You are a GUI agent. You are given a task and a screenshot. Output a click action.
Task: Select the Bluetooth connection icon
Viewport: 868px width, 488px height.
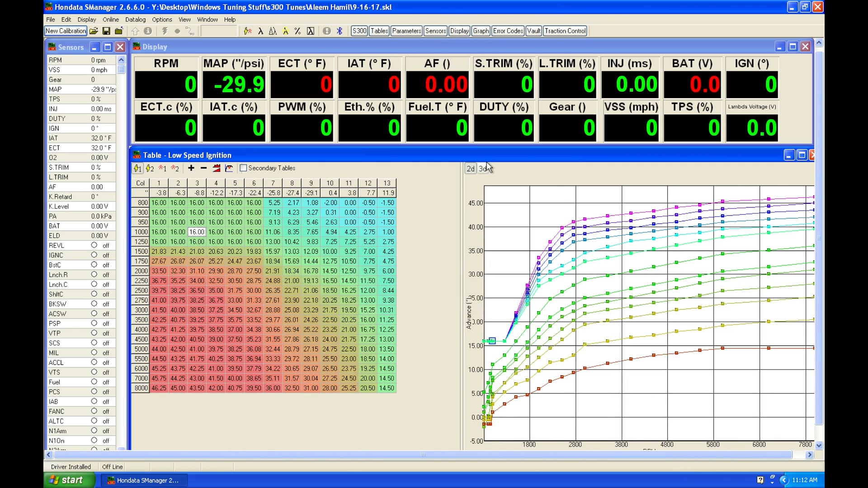click(x=339, y=31)
